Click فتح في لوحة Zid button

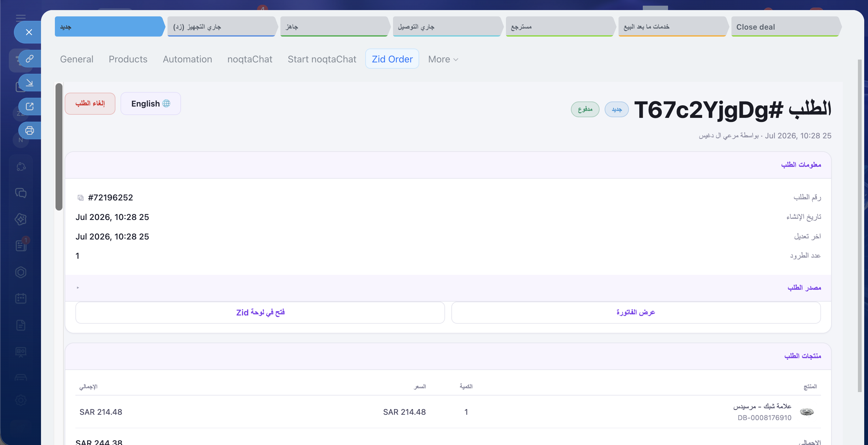pyautogui.click(x=260, y=312)
